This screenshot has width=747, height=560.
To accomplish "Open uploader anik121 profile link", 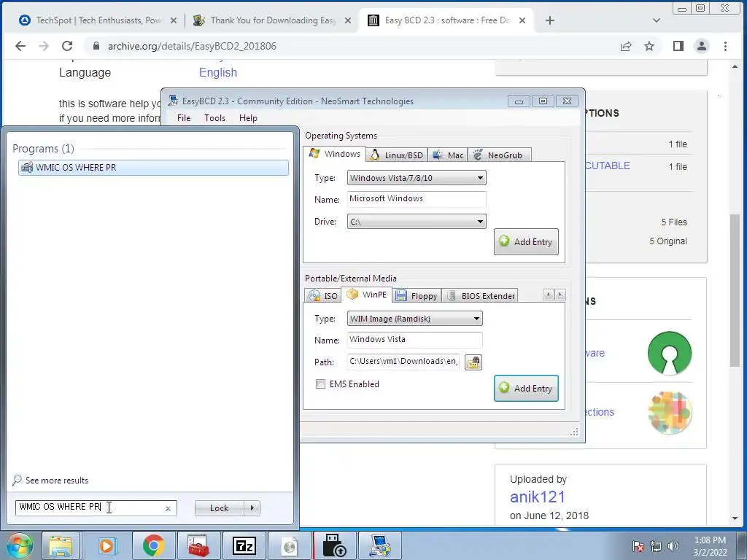I will 538,497.
